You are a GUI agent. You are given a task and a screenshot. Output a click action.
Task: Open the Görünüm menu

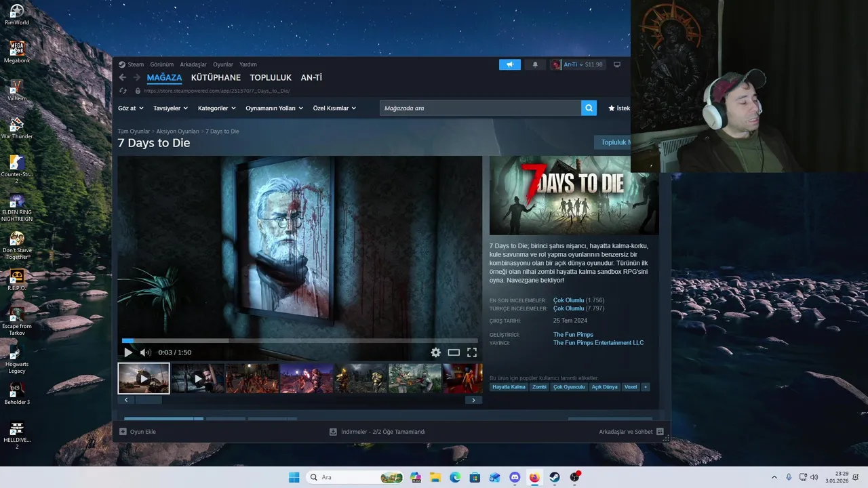coord(161,64)
